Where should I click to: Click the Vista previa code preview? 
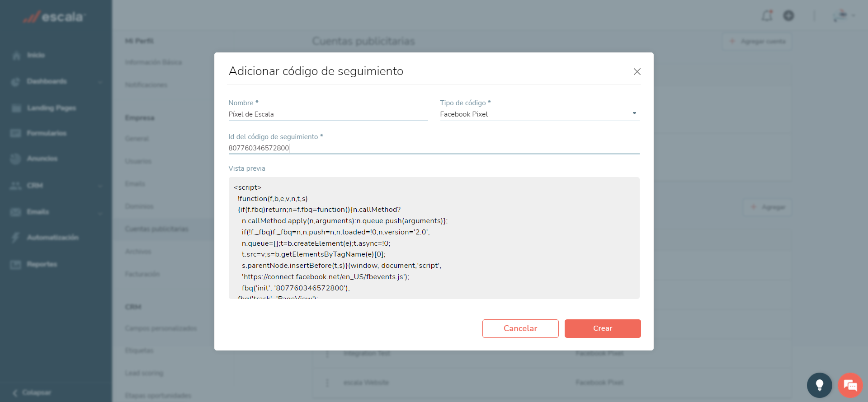click(x=434, y=238)
